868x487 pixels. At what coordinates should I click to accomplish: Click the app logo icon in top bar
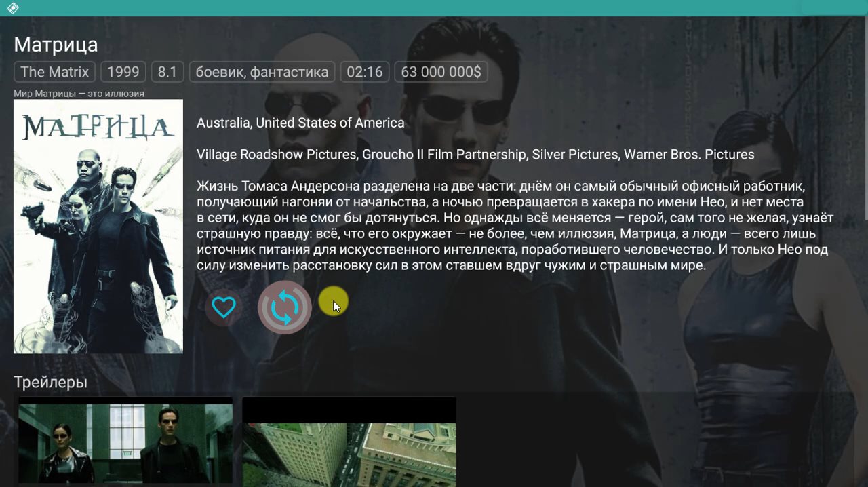12,8
